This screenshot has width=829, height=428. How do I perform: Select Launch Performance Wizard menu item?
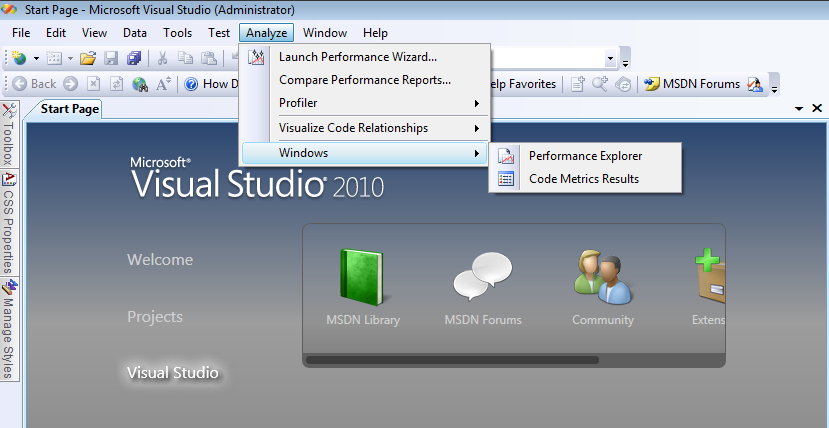pos(365,57)
